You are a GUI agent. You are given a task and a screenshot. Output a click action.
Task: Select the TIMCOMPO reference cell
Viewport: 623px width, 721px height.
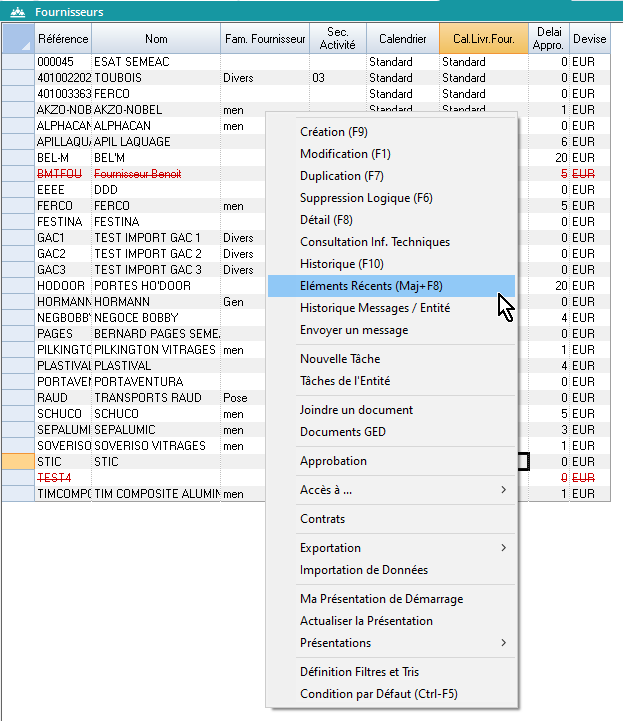click(x=63, y=494)
